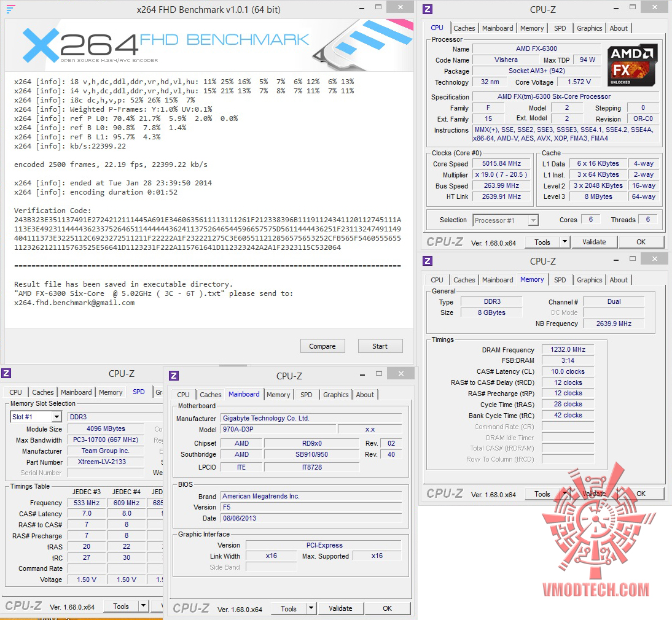Click the motherboard model field 970A-D3P
This screenshot has height=620, width=672.
tap(279, 429)
